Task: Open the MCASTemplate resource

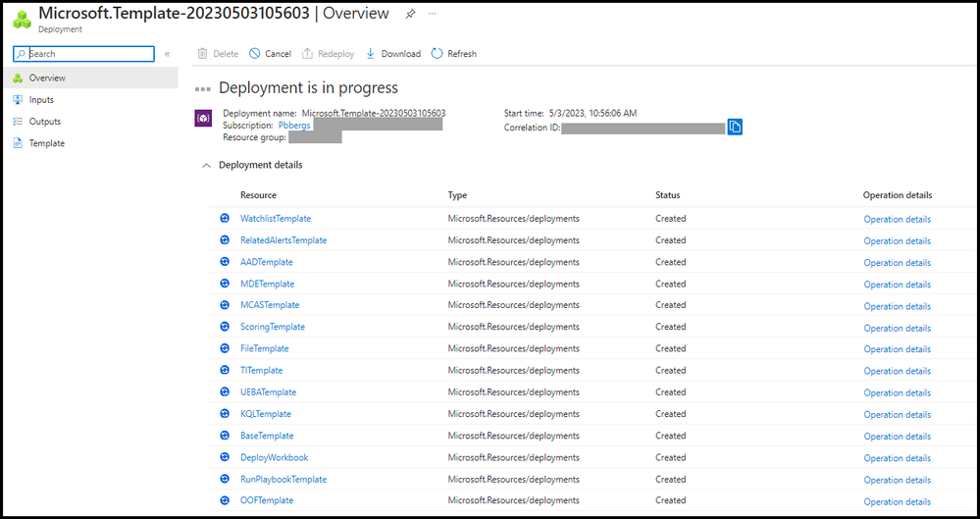Action: pyautogui.click(x=270, y=305)
